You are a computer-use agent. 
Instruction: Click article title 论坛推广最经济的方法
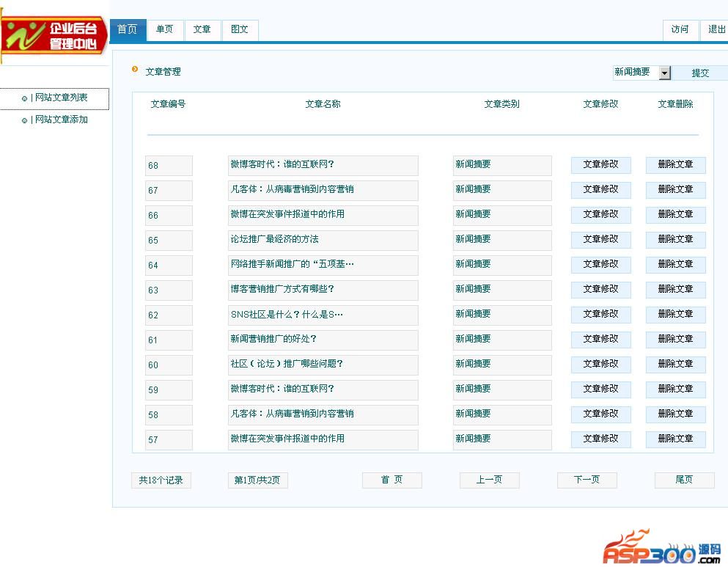tap(323, 240)
